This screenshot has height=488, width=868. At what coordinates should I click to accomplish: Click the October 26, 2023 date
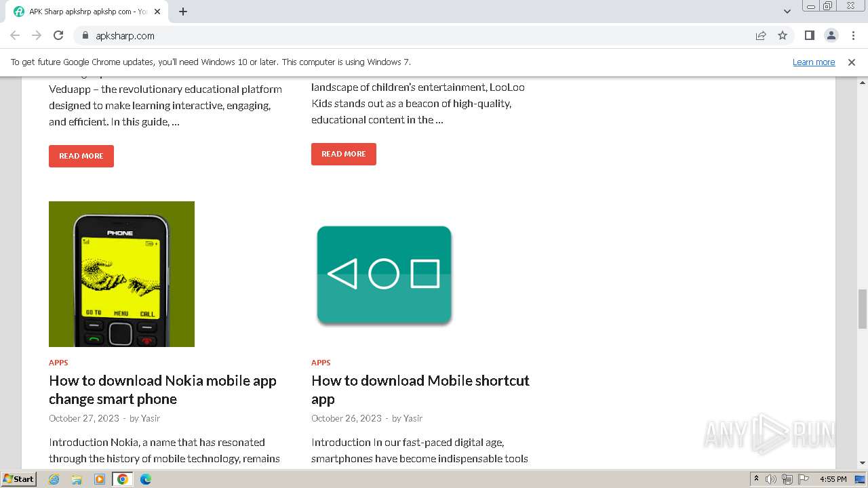tap(347, 418)
